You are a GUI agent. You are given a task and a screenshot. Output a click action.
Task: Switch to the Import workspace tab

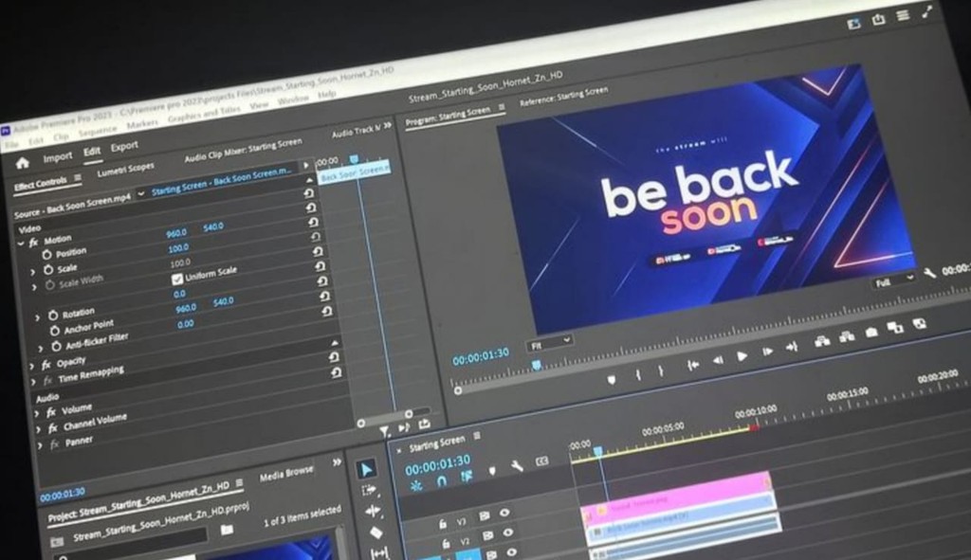tap(58, 158)
